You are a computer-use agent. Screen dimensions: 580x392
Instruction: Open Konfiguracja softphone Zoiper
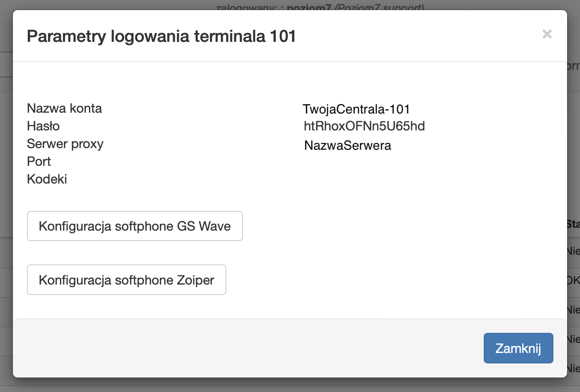point(126,280)
